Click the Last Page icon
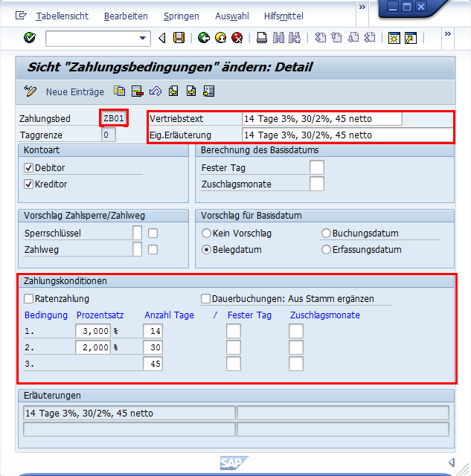This screenshot has width=471, height=476. coord(370,38)
